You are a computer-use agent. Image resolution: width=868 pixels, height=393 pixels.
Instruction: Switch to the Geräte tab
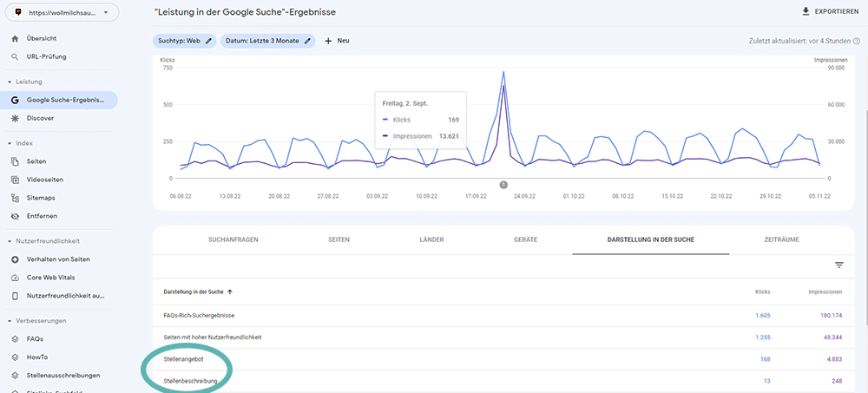[x=525, y=239]
